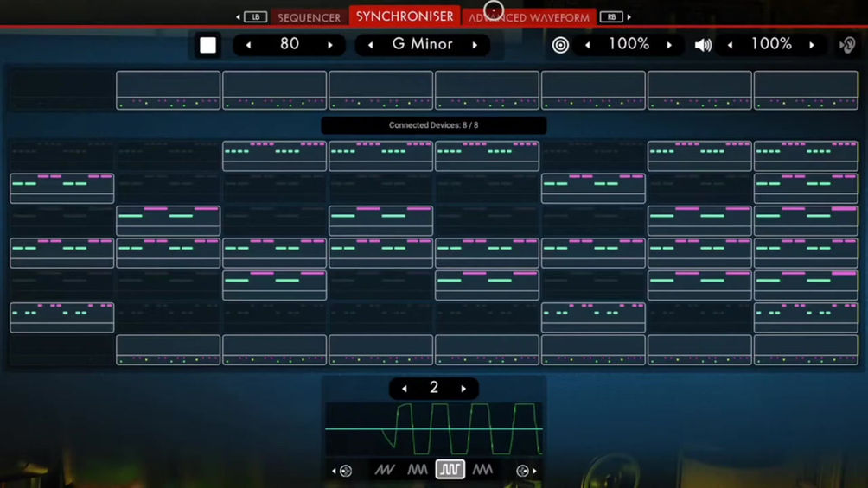The width and height of the screenshot is (868, 488).
Task: Increase the volume percentage beside speaker
Action: point(812,45)
